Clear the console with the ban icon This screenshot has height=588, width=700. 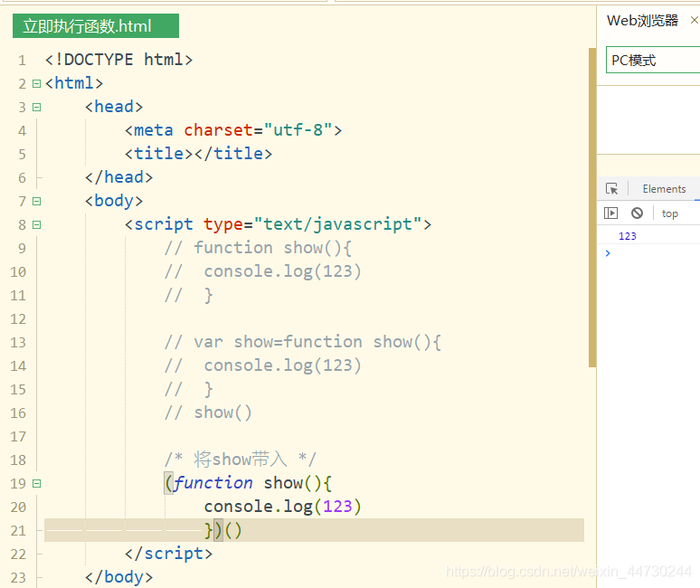point(637,213)
